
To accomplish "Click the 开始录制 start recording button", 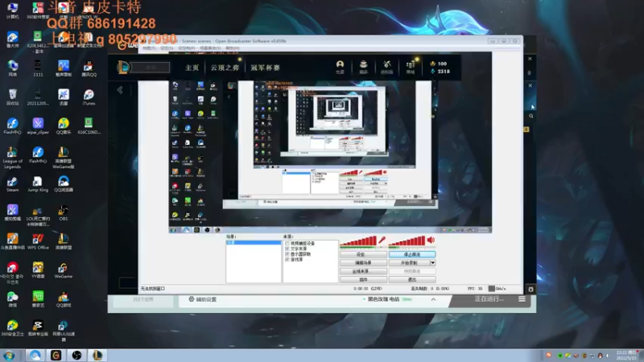I will click(x=409, y=263).
